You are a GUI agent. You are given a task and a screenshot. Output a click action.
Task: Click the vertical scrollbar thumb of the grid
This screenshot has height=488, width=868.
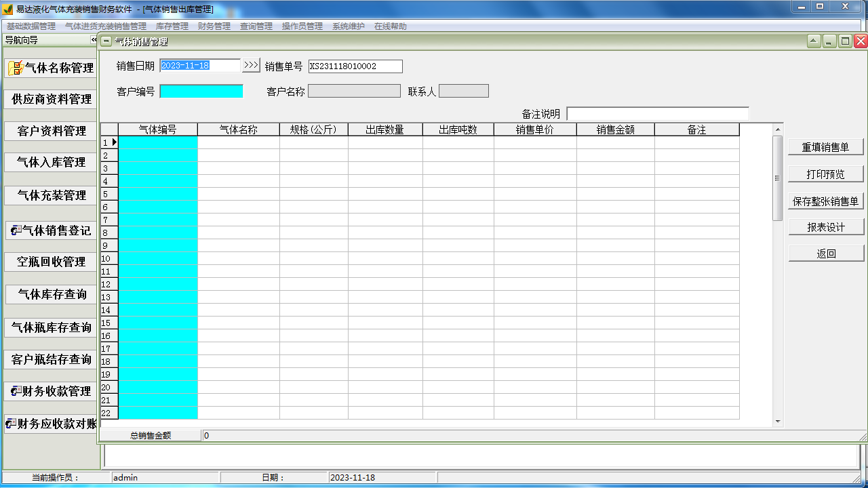click(778, 178)
